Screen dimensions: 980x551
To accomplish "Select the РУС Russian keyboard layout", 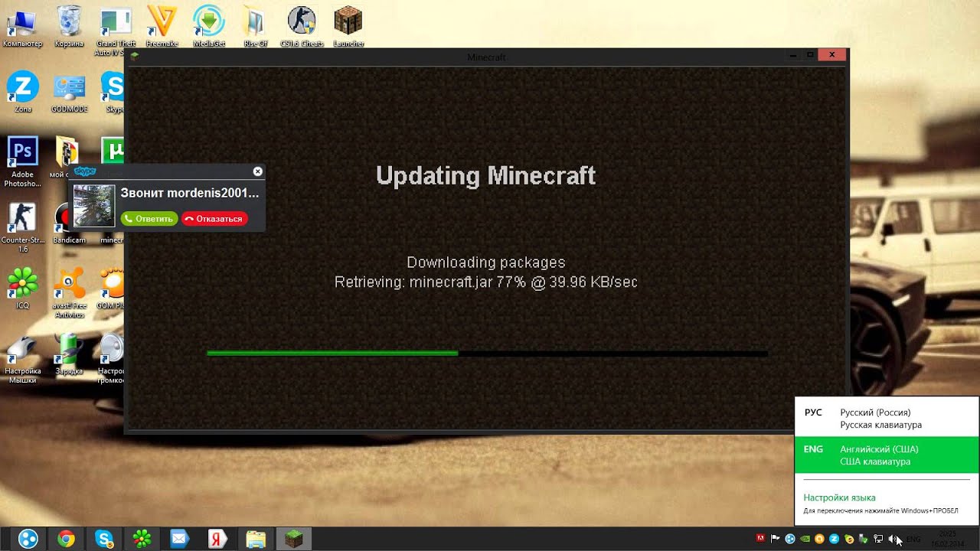I will pos(887,419).
